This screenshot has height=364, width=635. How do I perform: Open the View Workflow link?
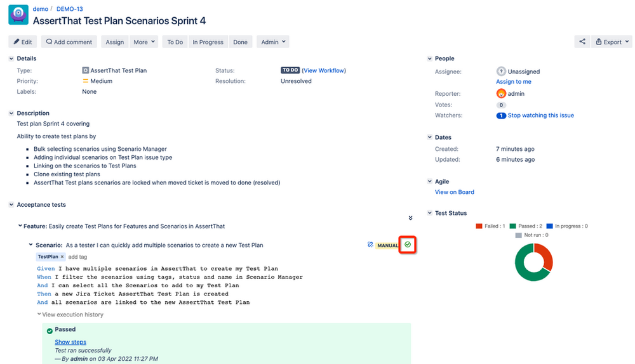point(324,70)
